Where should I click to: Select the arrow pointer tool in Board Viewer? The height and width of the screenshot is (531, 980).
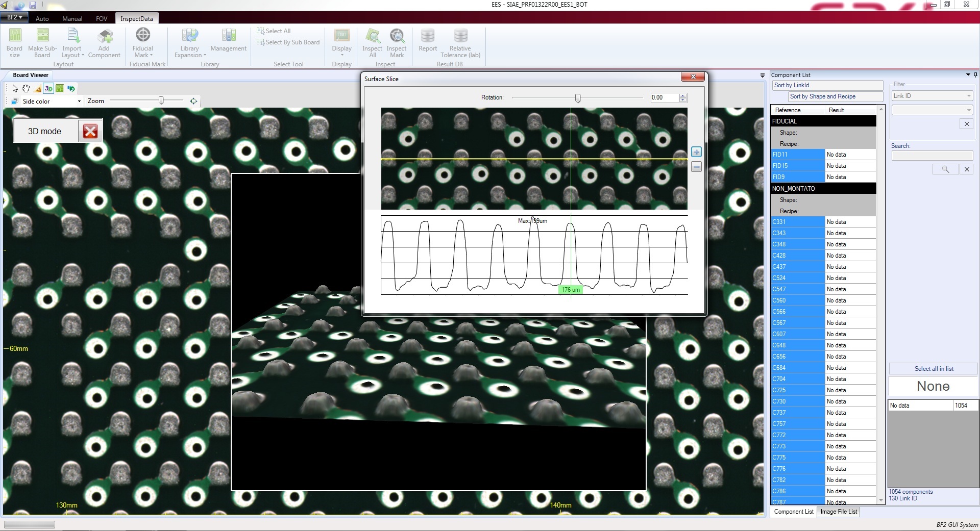(x=15, y=89)
